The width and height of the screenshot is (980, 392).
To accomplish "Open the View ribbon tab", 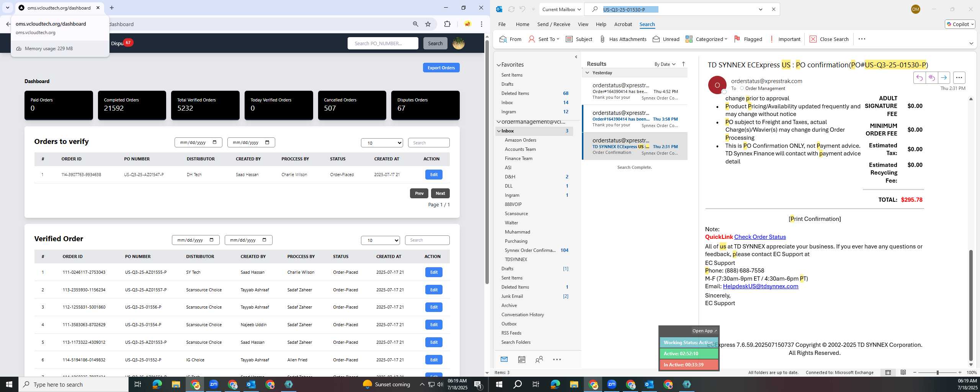I will [583, 24].
